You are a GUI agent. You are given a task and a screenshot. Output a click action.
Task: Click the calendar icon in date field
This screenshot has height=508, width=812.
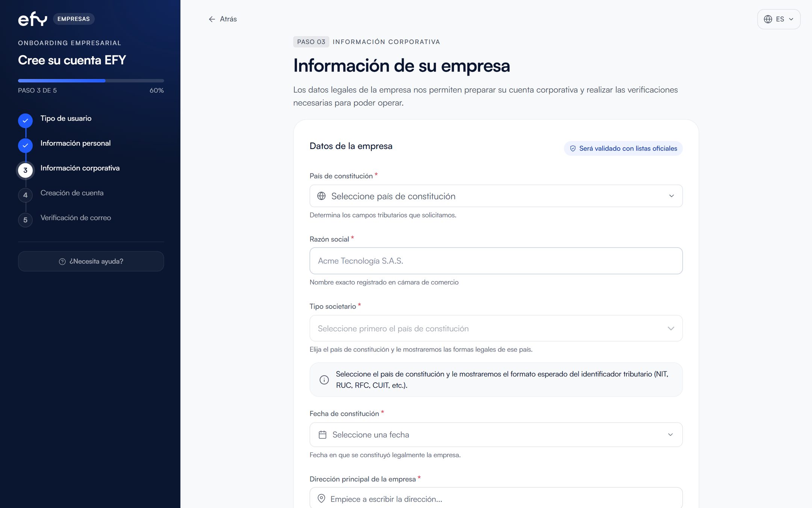pos(323,435)
